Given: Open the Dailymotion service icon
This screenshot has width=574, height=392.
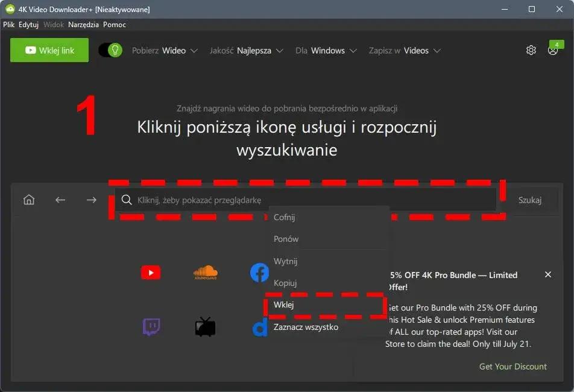Looking at the screenshot, I should 259,327.
